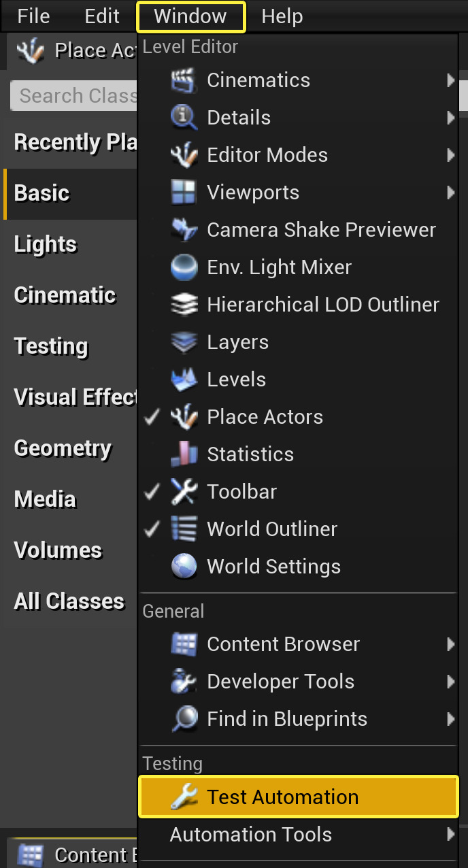468x868 pixels.
Task: Open the Cinematics panel icon
Action: pyautogui.click(x=184, y=80)
